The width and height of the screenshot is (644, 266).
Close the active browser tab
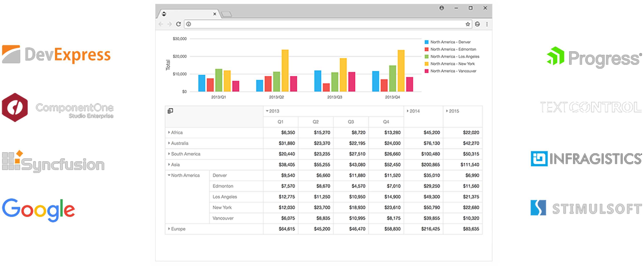[215, 14]
